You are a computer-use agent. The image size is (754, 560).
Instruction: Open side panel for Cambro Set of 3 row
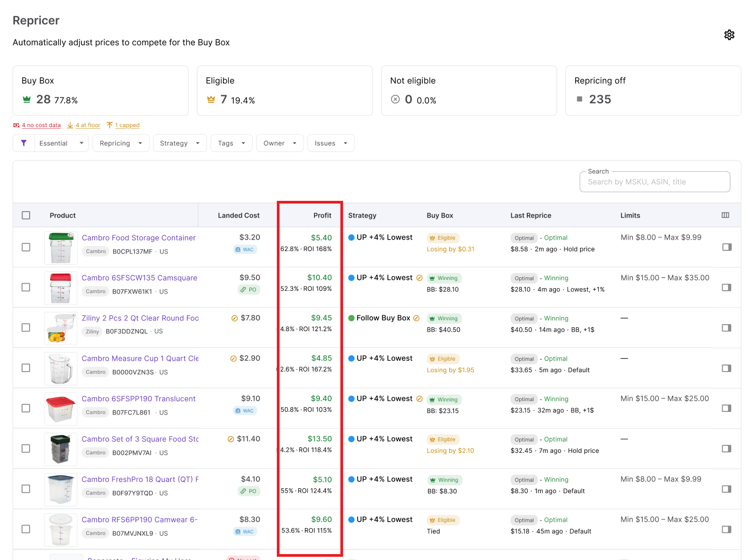[727, 449]
